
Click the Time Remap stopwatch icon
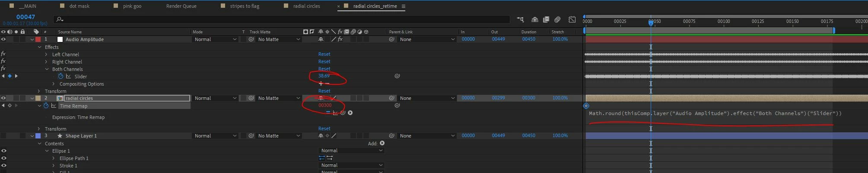(x=46, y=106)
